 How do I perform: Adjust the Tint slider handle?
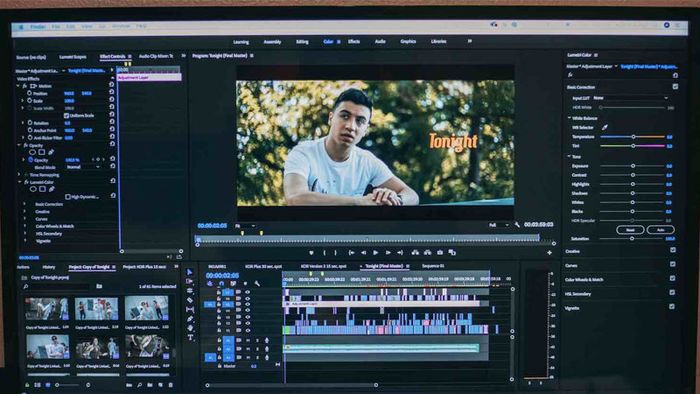point(633,146)
